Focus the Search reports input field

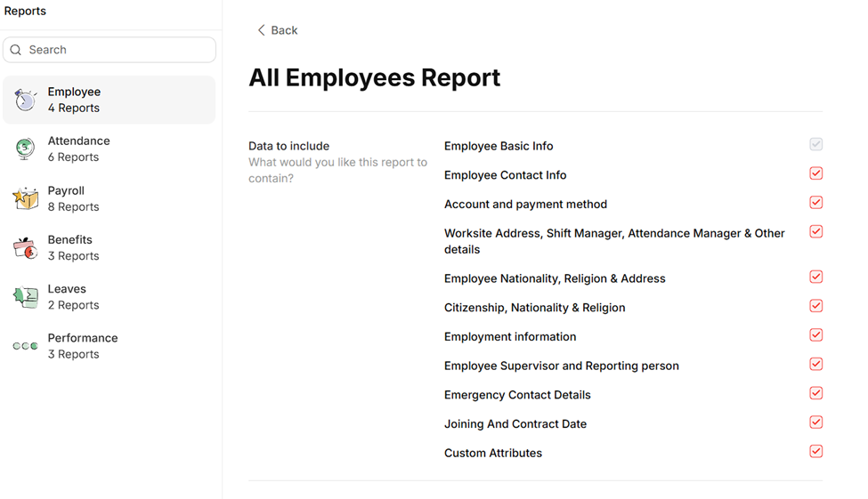click(x=110, y=50)
